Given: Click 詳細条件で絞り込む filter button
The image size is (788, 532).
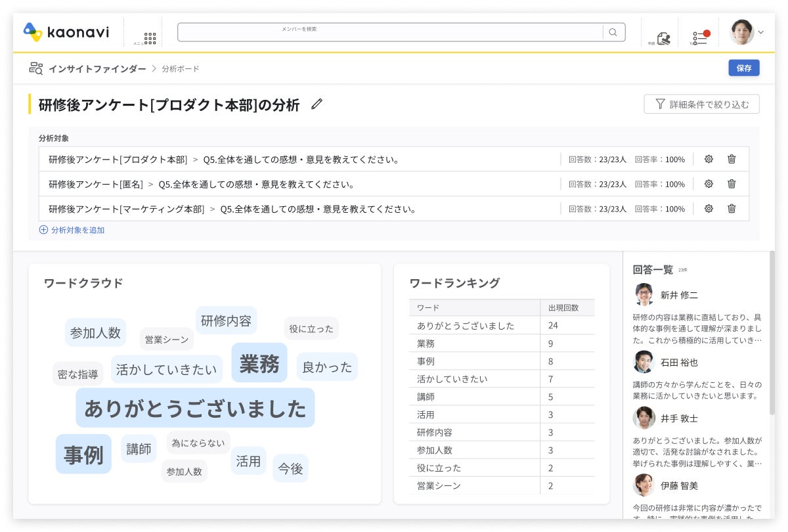Looking at the screenshot, I should click(x=702, y=104).
